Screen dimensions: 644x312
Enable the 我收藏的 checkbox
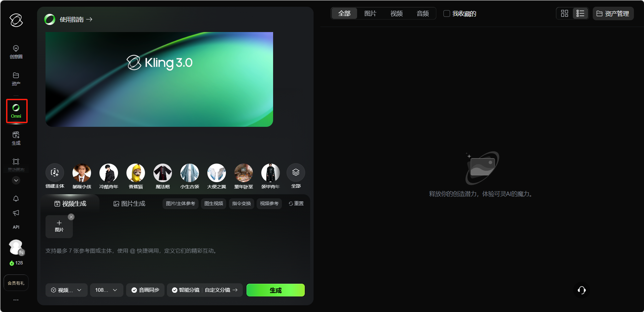[x=447, y=13]
